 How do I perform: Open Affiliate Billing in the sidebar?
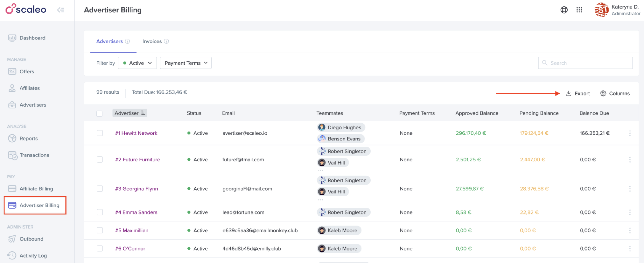(31, 189)
